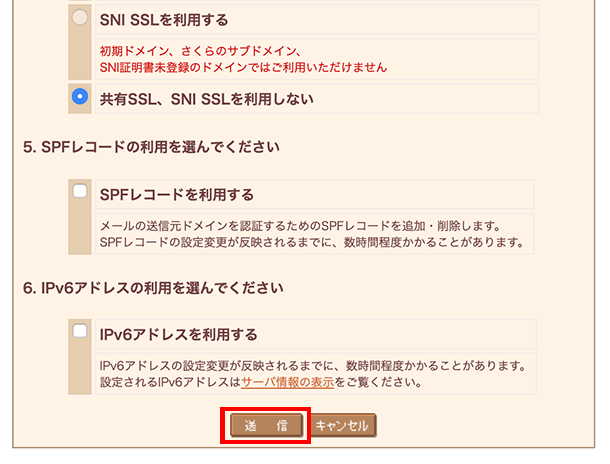The image size is (610, 464).
Task: Click heading 5. SPFレコードの利用を選んでください
Action: pos(151,147)
